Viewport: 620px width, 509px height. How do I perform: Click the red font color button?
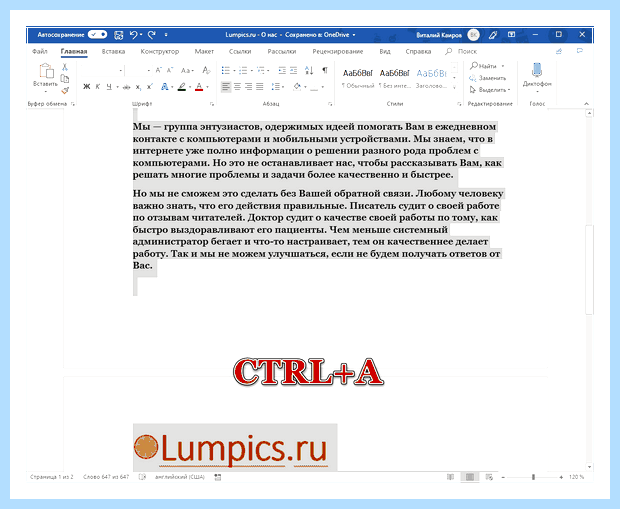click(199, 87)
